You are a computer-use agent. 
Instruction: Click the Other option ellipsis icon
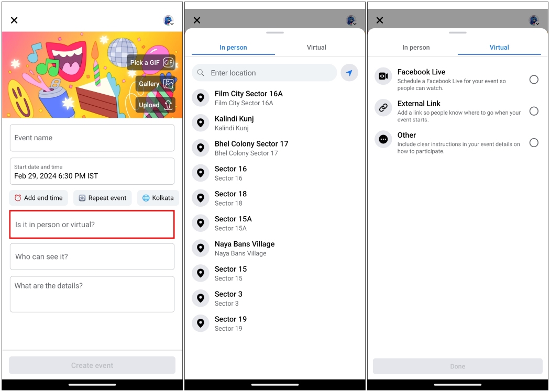click(x=383, y=139)
